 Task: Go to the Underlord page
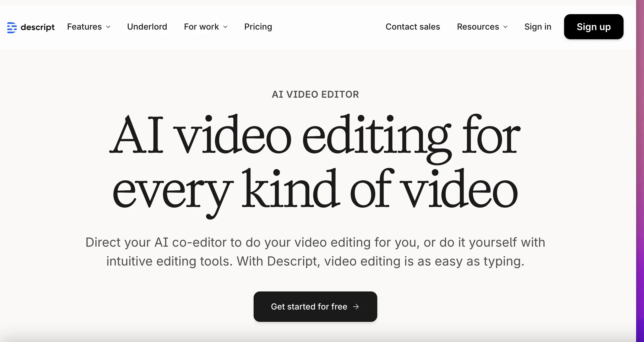(x=147, y=27)
